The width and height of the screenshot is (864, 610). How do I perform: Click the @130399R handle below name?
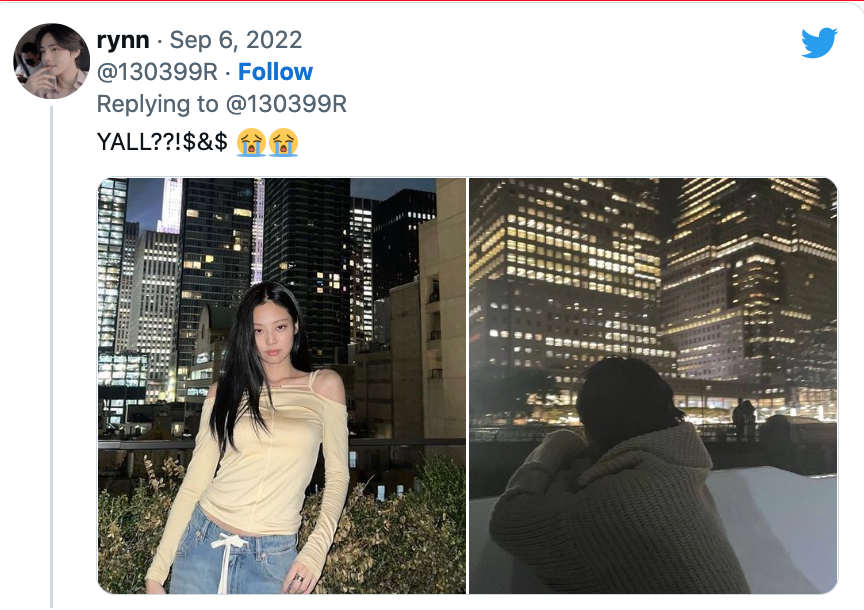tap(157, 72)
